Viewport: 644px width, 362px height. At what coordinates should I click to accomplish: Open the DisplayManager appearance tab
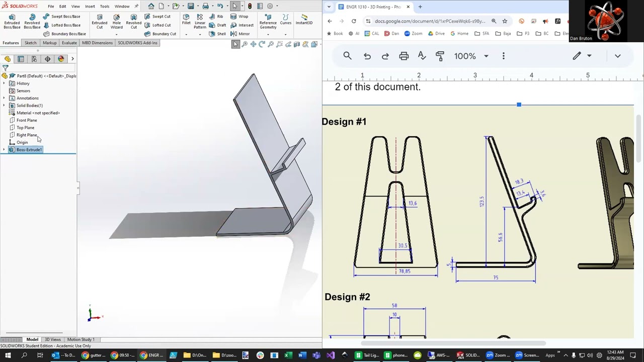61,59
